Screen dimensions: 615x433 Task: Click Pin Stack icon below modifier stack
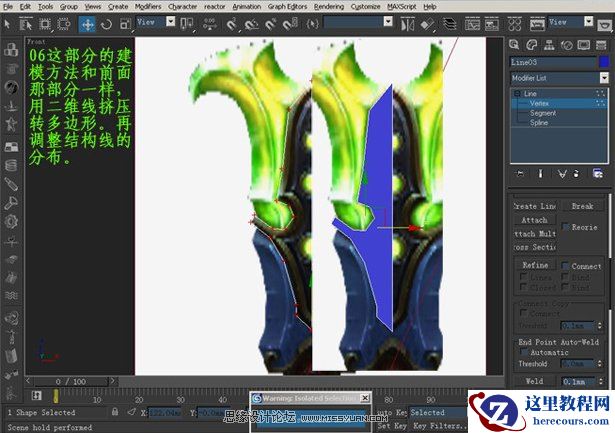point(520,173)
